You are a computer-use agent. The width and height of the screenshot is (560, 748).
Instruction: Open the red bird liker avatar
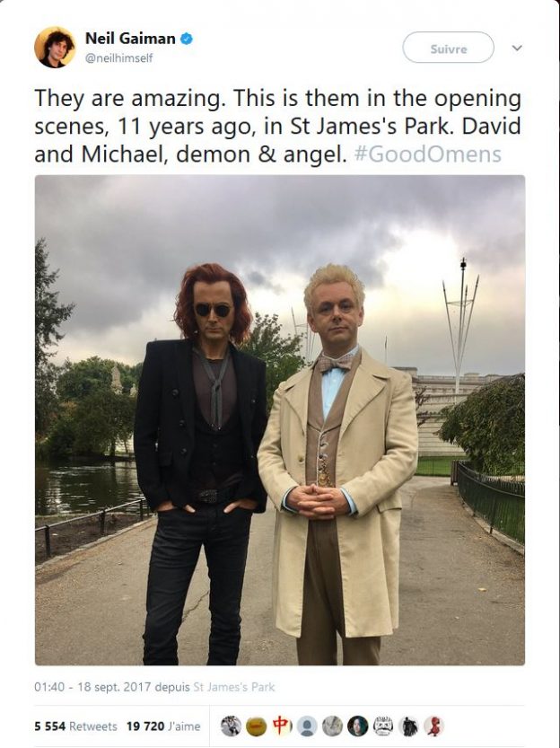(433, 726)
